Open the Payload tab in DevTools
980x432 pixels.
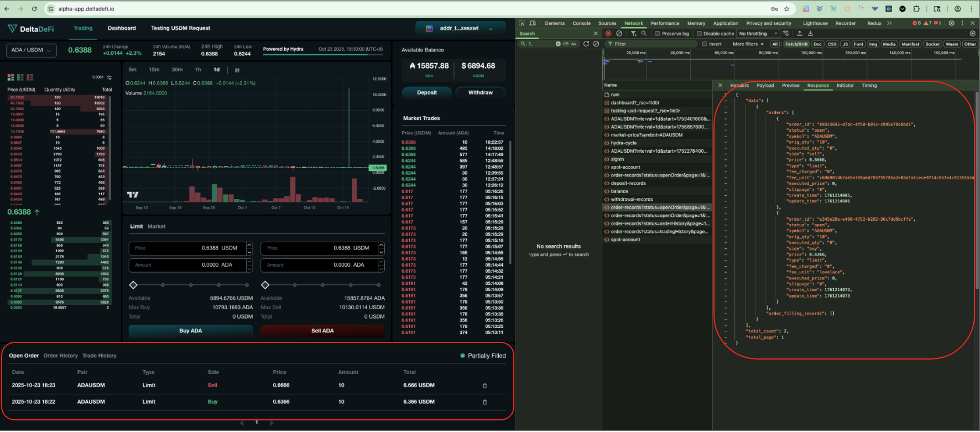(765, 86)
